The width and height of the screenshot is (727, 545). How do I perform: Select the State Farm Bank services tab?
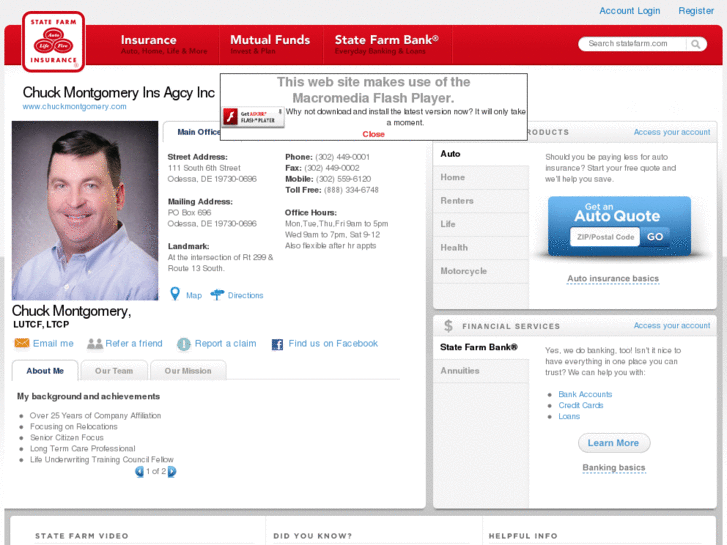481,347
